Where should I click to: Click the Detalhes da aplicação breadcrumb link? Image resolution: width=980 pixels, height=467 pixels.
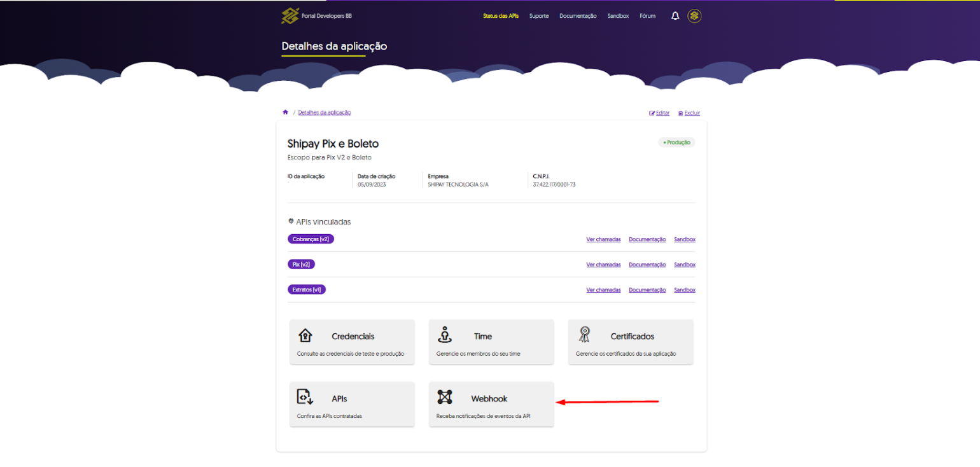325,112
